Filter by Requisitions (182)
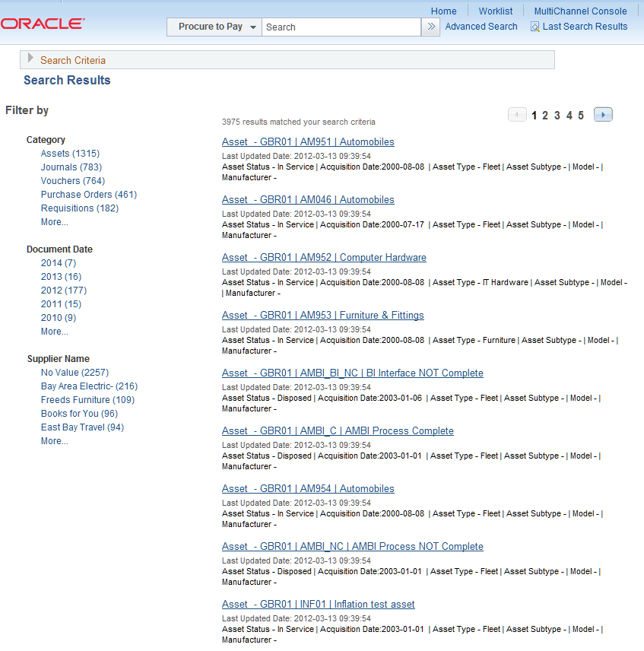Image resolution: width=644 pixels, height=651 pixels. [x=80, y=208]
